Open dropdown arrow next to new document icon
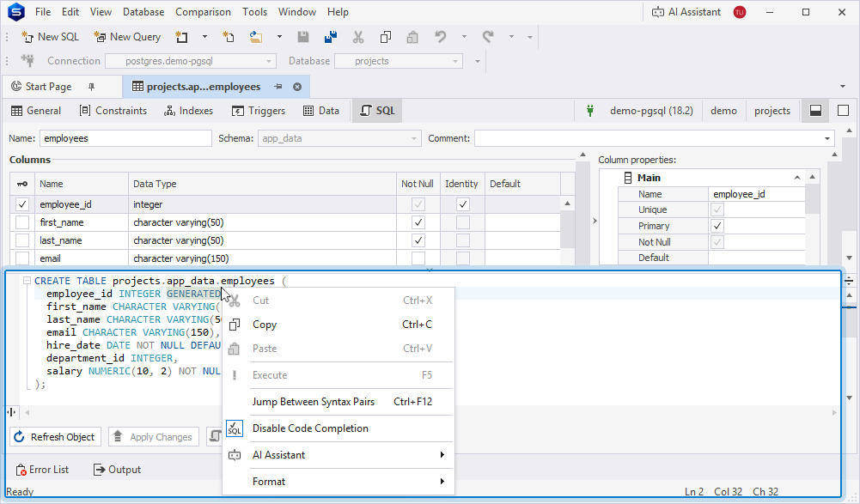860x504 pixels. 204,37
